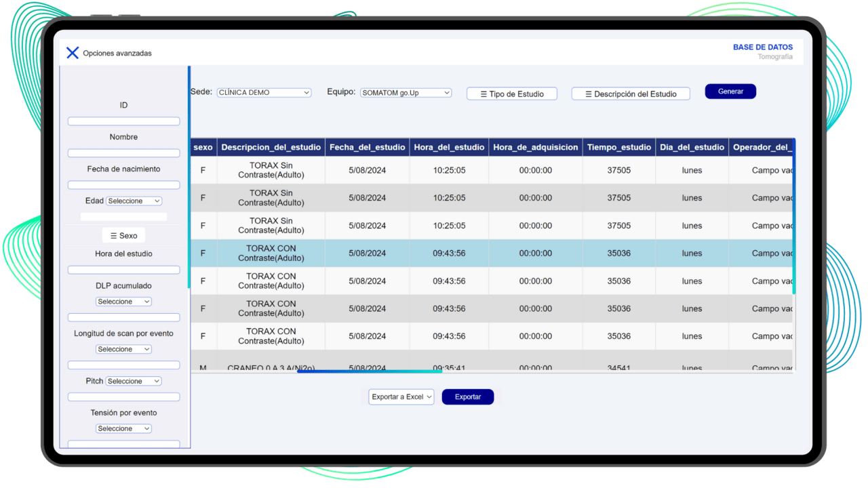Open the Sexo filter menu
The image size is (868, 488).
(123, 236)
